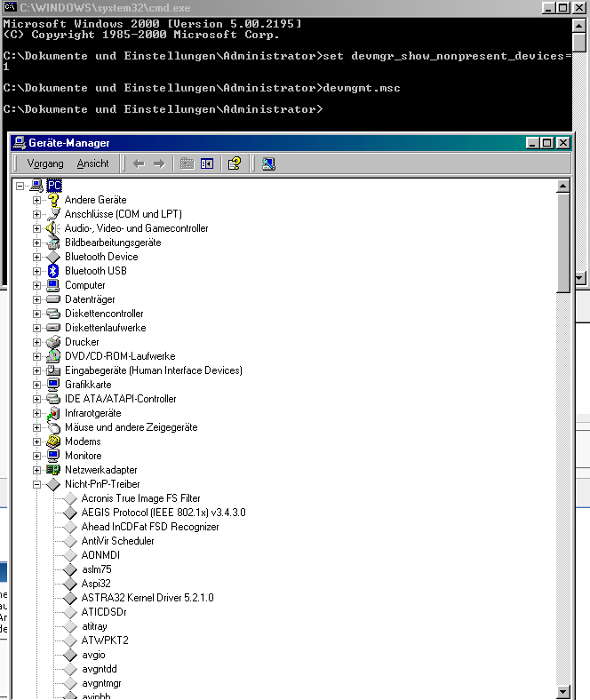The image size is (590, 700).
Task: Open the Vorgang menu
Action: (x=45, y=163)
